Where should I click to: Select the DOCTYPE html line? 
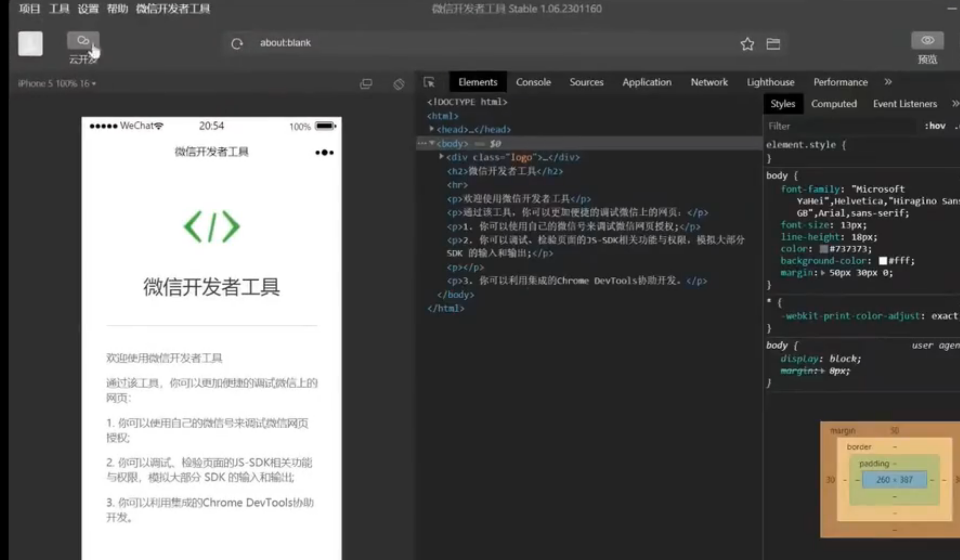click(x=467, y=101)
